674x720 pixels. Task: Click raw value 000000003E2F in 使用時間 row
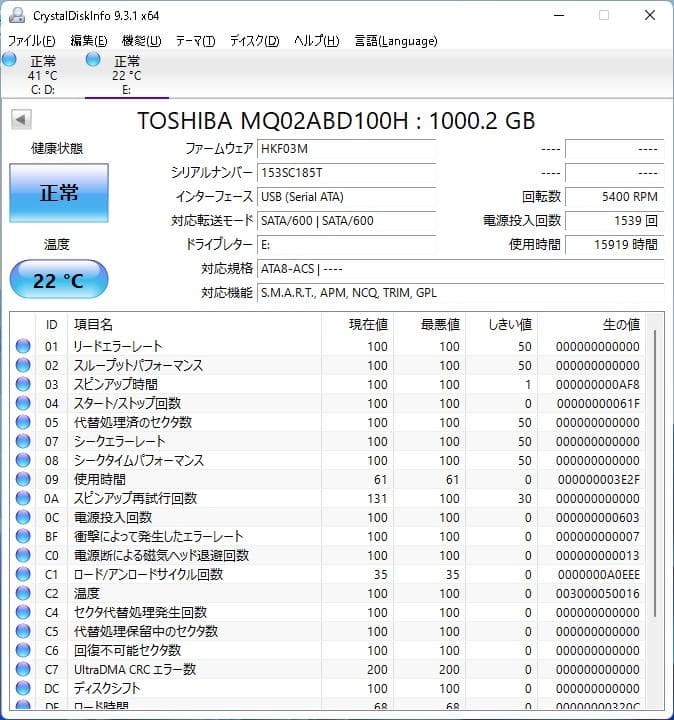[599, 479]
